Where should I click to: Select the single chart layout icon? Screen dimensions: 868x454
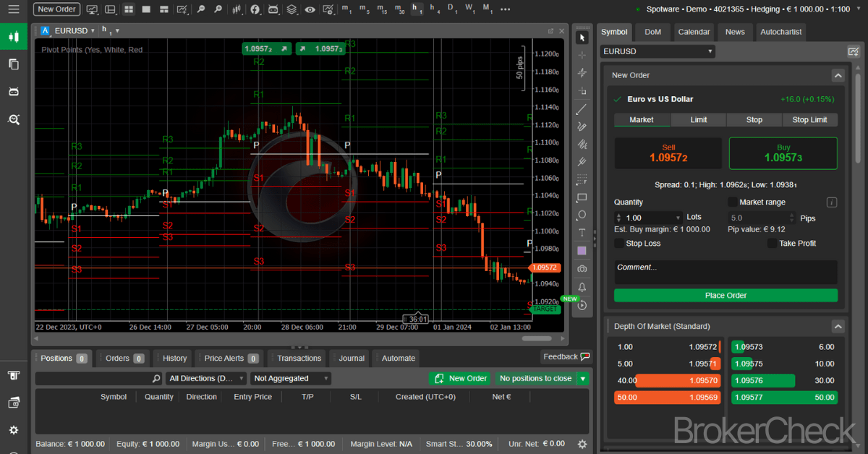point(146,9)
